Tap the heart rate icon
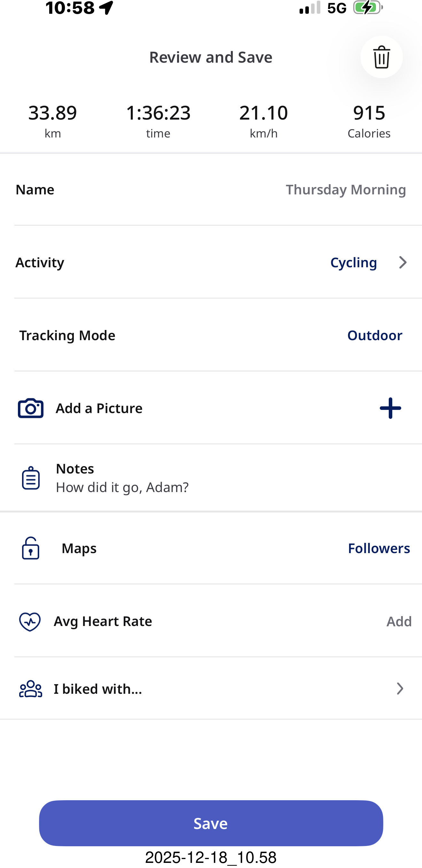The width and height of the screenshot is (422, 868). pos(30,622)
